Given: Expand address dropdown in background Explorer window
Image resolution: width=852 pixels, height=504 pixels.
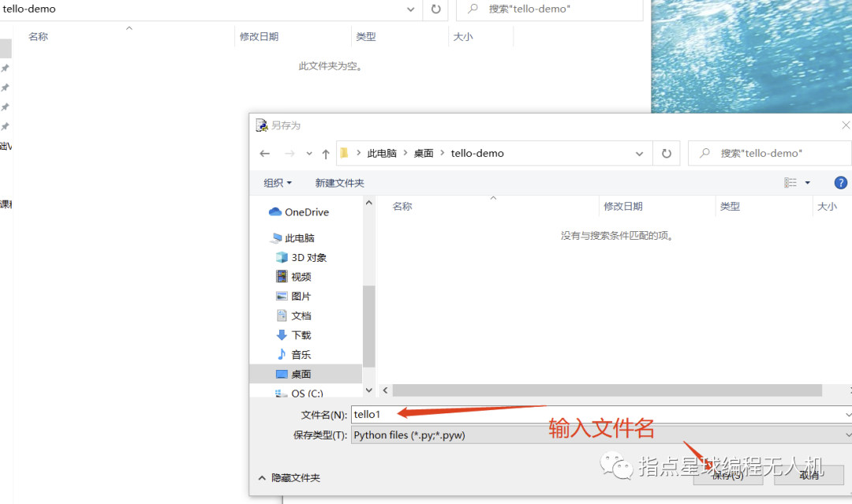Looking at the screenshot, I should (x=411, y=9).
